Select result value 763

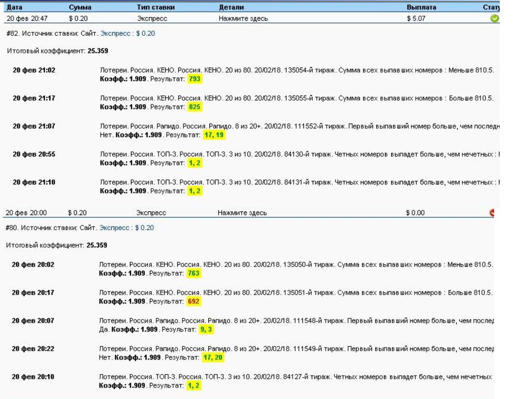tap(194, 273)
